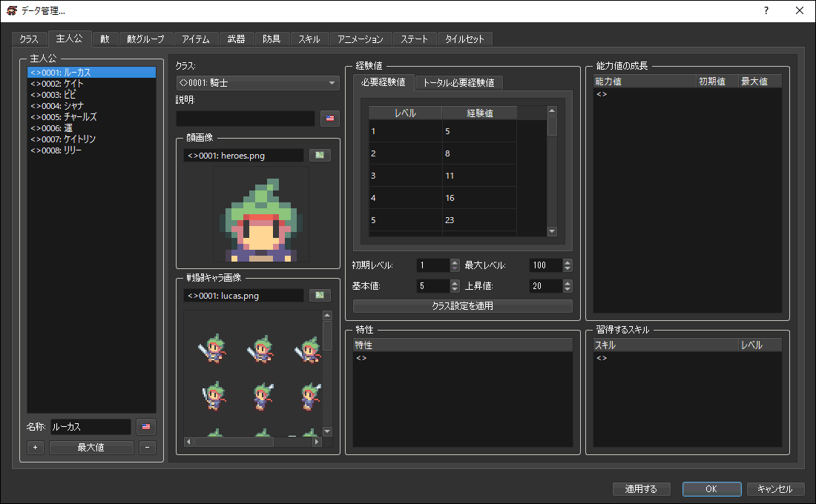Increase the 初期レベル value with the up arrow
816x504 pixels.
(x=455, y=262)
